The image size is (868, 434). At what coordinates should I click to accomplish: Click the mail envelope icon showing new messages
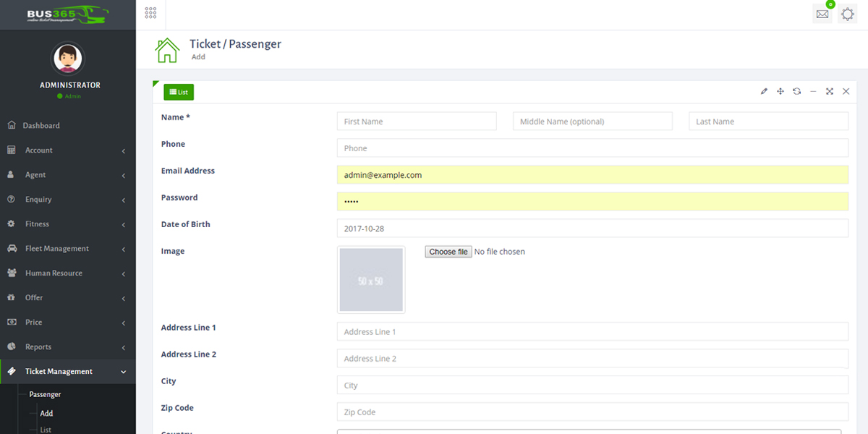[822, 13]
